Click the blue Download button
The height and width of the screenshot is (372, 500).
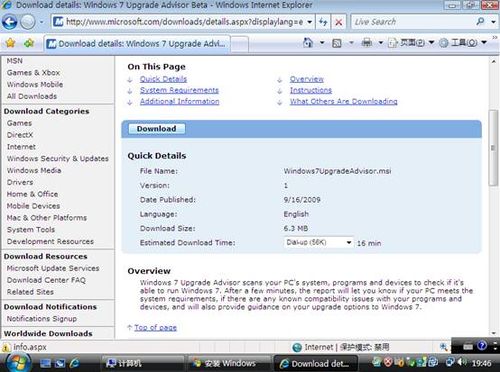coord(156,129)
